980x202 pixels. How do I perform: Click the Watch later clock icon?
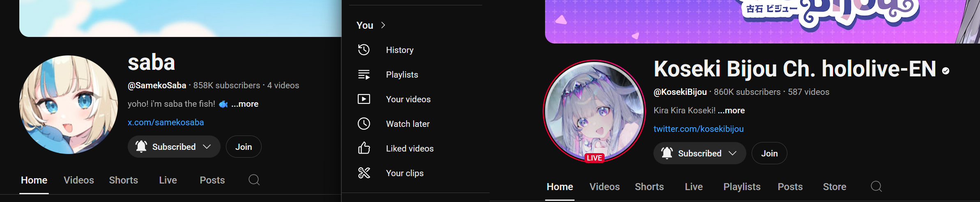[x=364, y=124]
